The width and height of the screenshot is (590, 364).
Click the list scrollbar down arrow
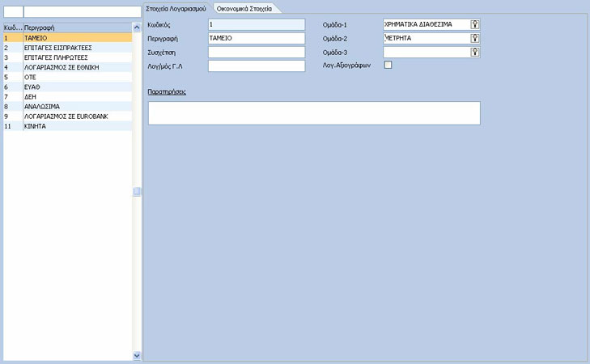(x=137, y=355)
